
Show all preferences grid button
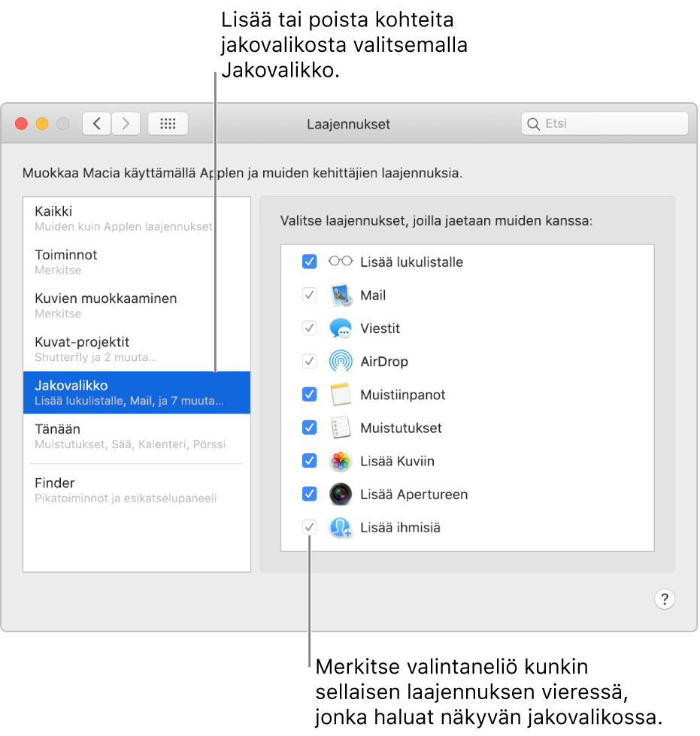[168, 123]
